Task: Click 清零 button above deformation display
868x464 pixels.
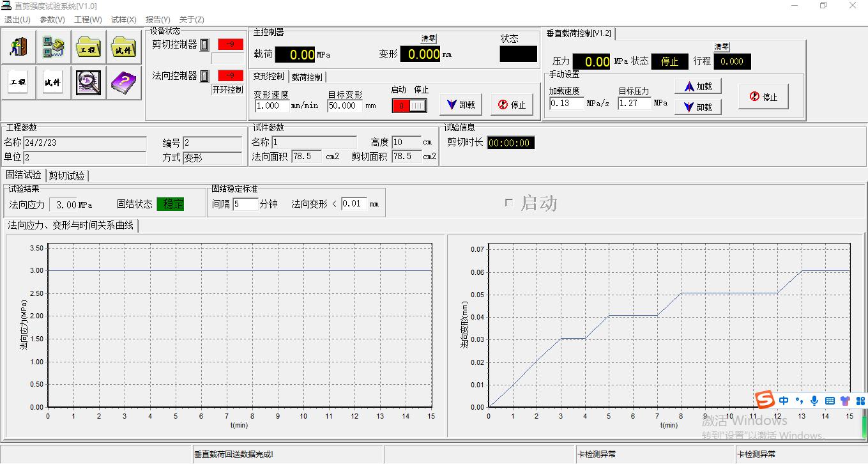Action: point(429,39)
